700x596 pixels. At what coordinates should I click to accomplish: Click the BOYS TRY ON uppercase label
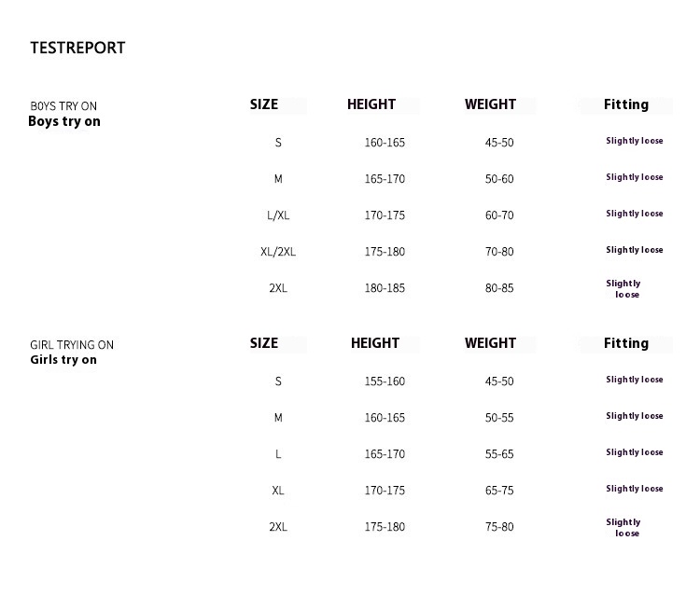63,106
